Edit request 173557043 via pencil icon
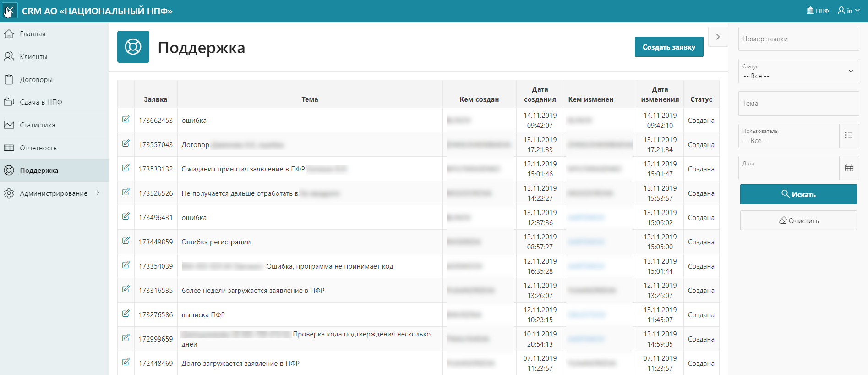The image size is (868, 375). [126, 143]
